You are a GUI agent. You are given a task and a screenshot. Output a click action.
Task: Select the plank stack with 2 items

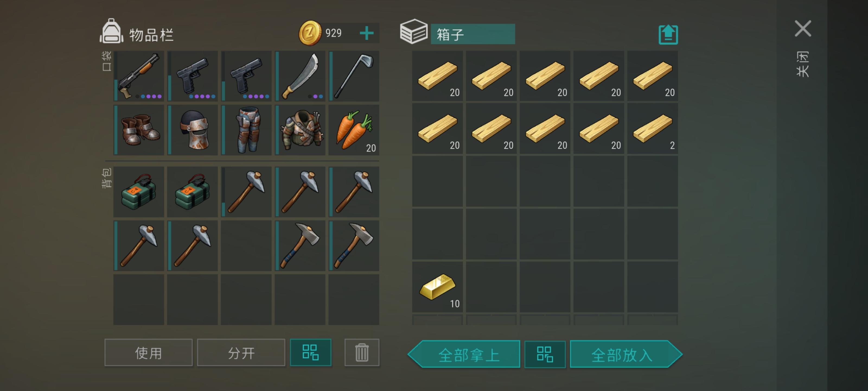(653, 128)
